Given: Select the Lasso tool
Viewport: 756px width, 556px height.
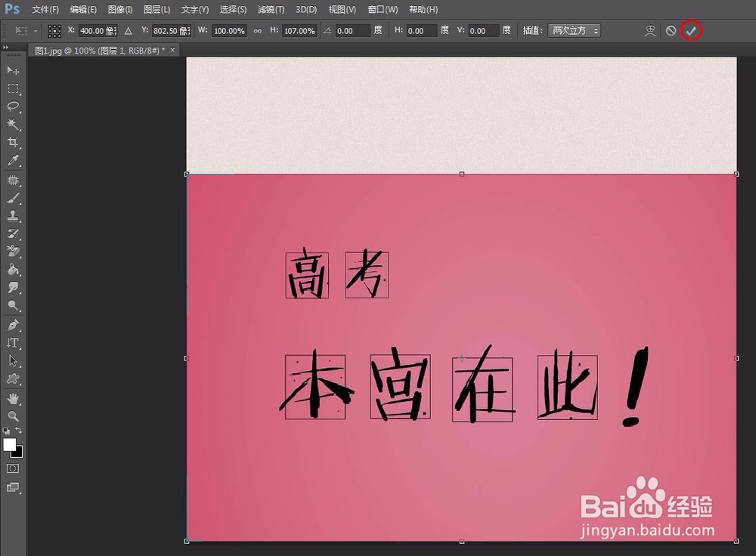Looking at the screenshot, I should 13,107.
